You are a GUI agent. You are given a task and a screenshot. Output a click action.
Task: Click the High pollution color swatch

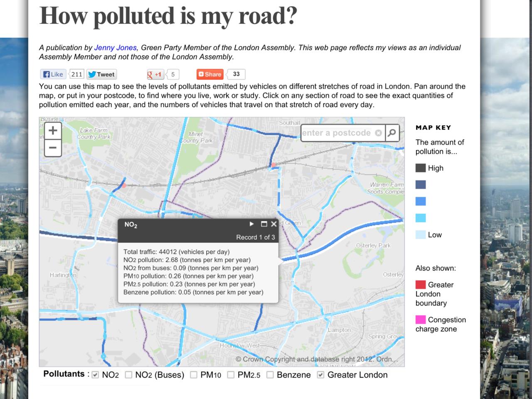coord(421,168)
